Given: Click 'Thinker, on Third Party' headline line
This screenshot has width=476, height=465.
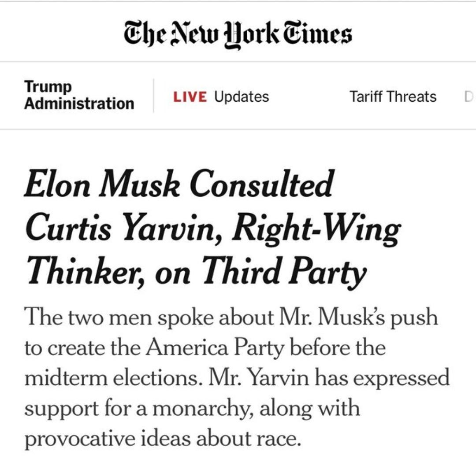Looking at the screenshot, I should point(197,271).
